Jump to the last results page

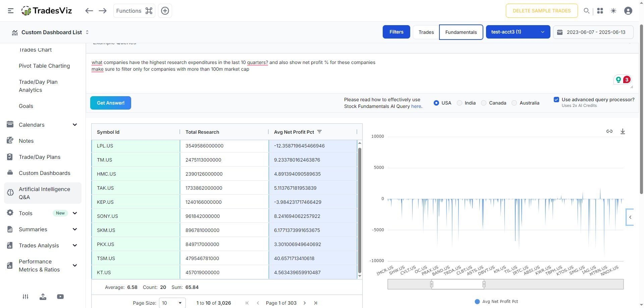316,303
